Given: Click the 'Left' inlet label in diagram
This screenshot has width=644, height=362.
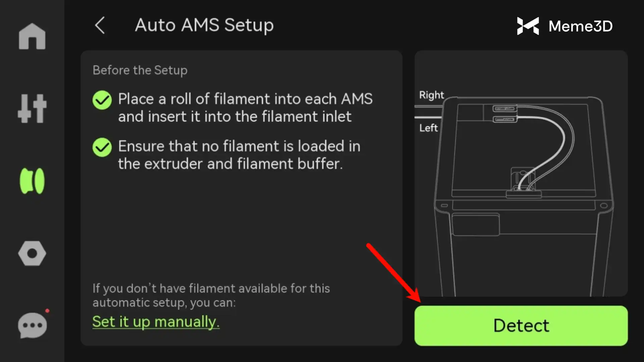Looking at the screenshot, I should click(x=428, y=128).
